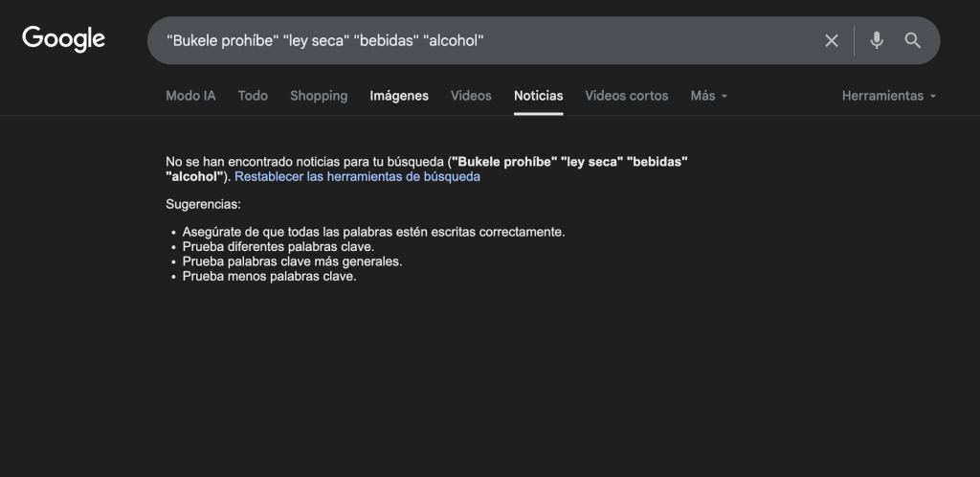Click the caret next to Herramientas

point(933,97)
